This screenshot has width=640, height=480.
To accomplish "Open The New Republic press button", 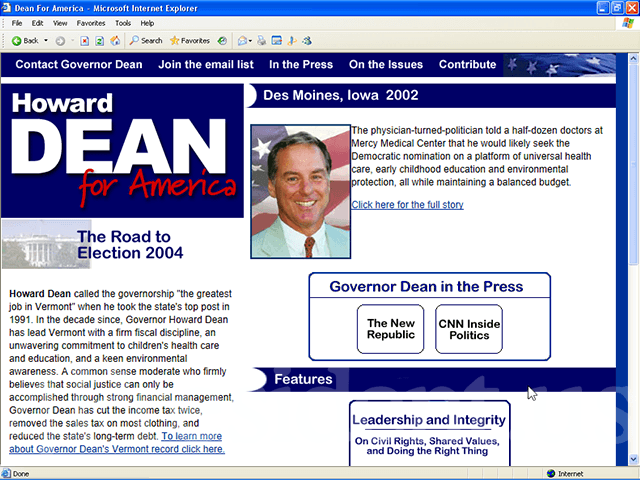I will [391, 329].
